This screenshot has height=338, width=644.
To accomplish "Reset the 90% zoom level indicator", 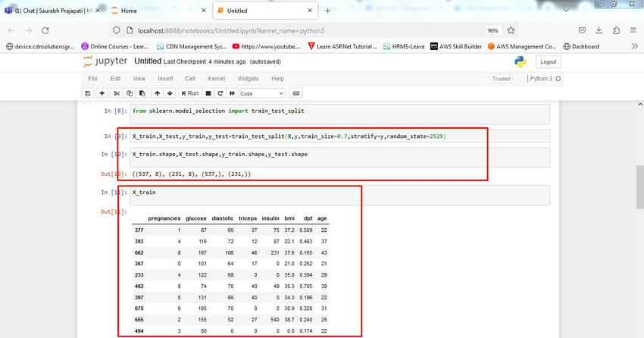I will point(493,31).
